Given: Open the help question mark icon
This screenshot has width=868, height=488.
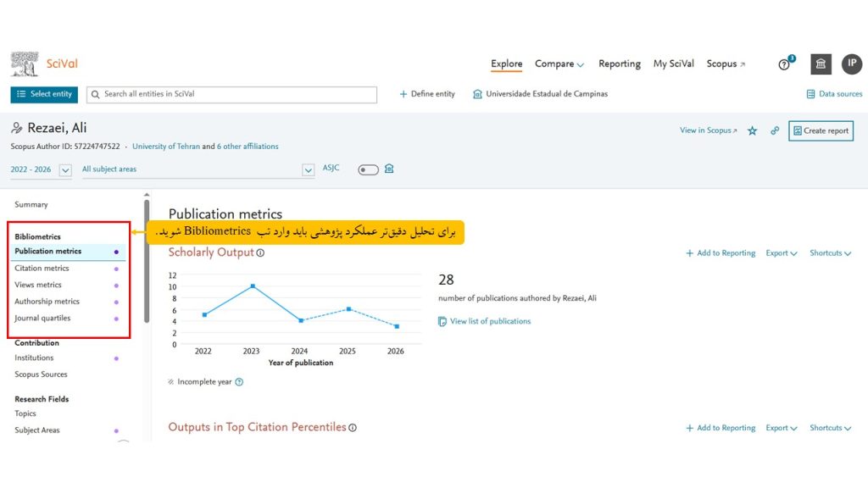Looking at the screenshot, I should [x=784, y=64].
